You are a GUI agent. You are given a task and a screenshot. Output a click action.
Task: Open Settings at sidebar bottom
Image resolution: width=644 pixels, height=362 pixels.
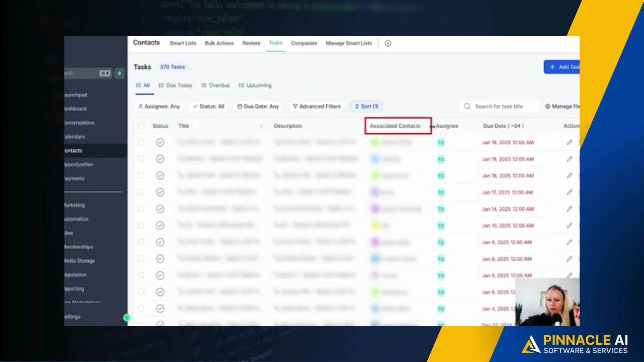pyautogui.click(x=73, y=317)
